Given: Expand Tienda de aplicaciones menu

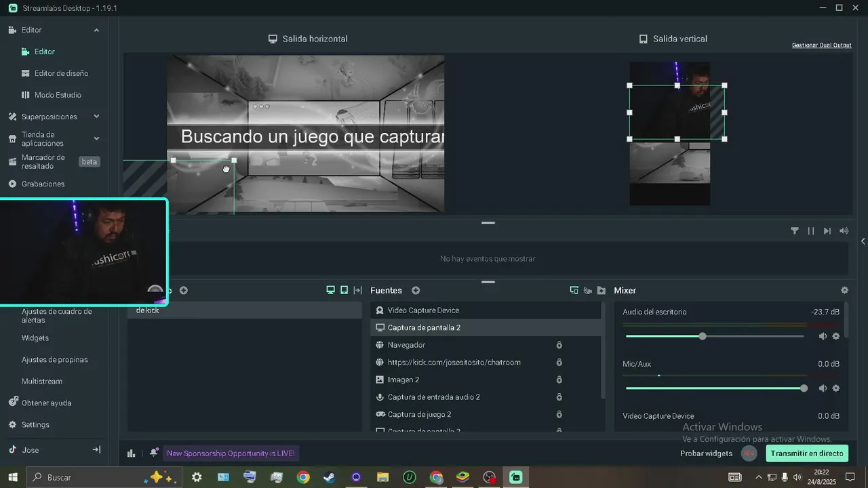Looking at the screenshot, I should pos(96,138).
